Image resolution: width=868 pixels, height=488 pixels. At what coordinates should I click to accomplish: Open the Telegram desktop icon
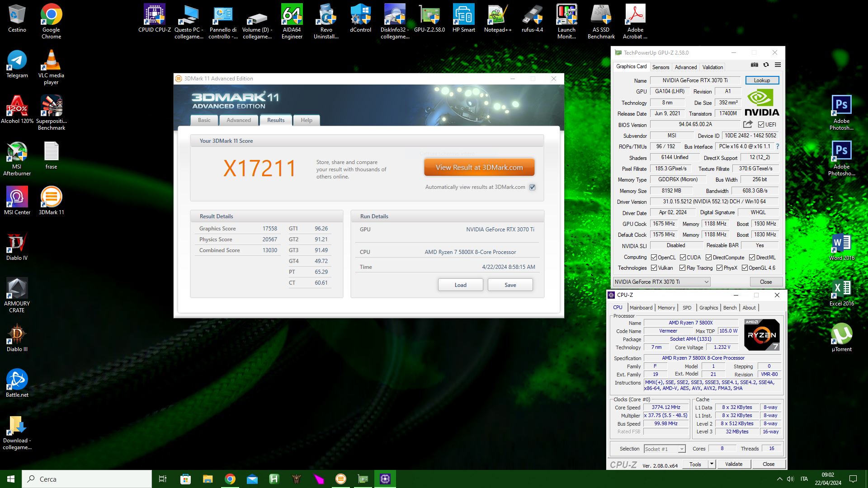(x=17, y=65)
